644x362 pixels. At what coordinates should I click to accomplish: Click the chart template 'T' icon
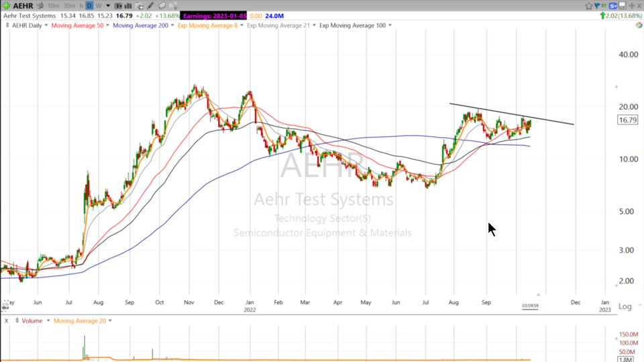coord(118,6)
